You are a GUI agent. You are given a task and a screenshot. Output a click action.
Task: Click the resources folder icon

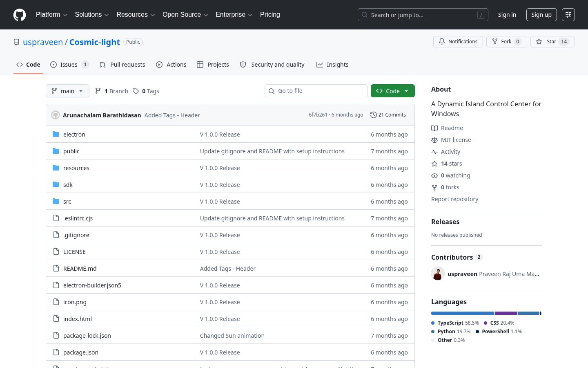pos(56,168)
